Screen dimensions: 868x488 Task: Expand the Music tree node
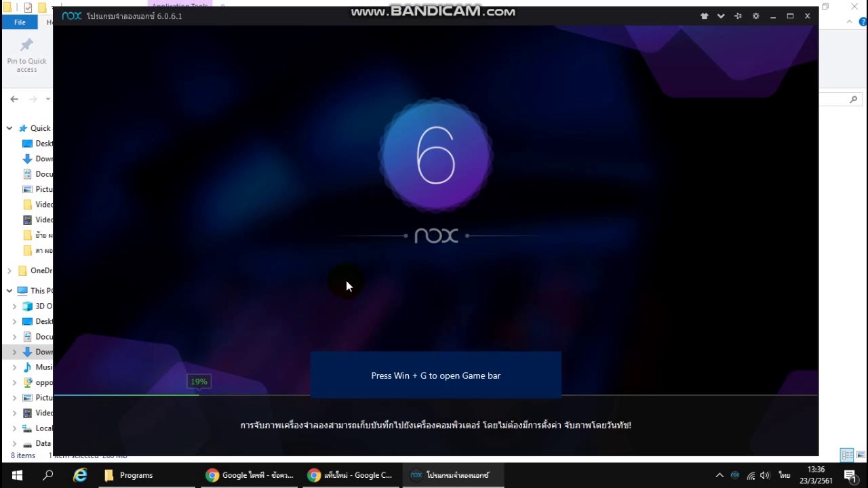14,367
